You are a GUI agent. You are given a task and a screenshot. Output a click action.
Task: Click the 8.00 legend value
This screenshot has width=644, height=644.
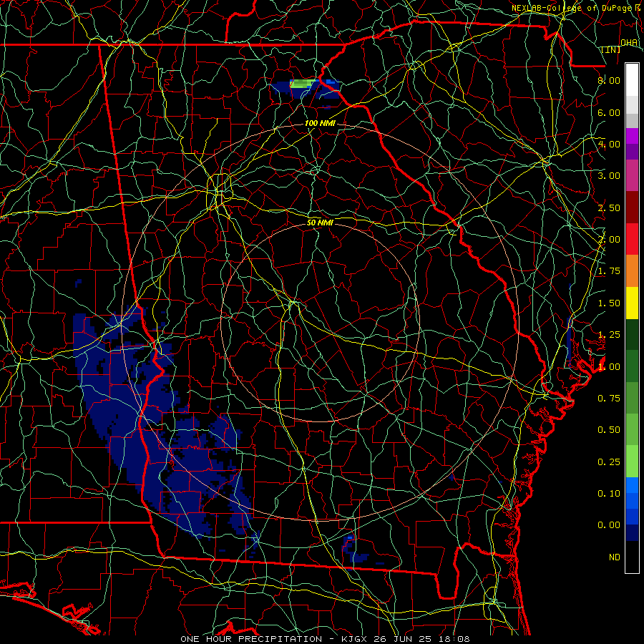(x=609, y=80)
